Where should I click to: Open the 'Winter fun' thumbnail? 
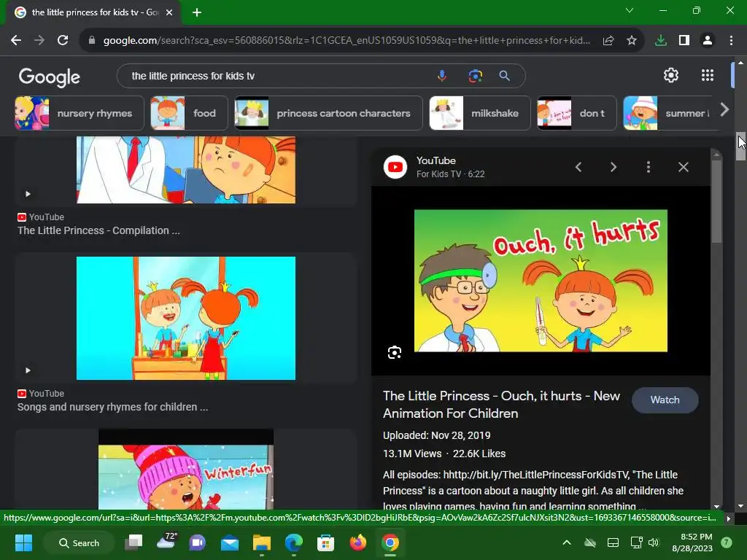[x=186, y=470]
